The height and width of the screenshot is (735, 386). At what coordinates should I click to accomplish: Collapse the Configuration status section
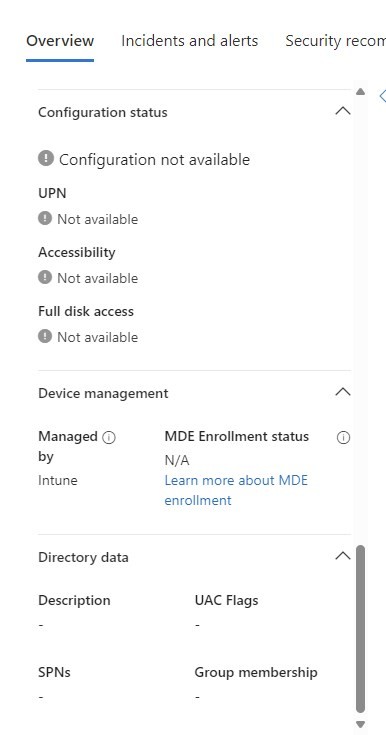click(343, 111)
